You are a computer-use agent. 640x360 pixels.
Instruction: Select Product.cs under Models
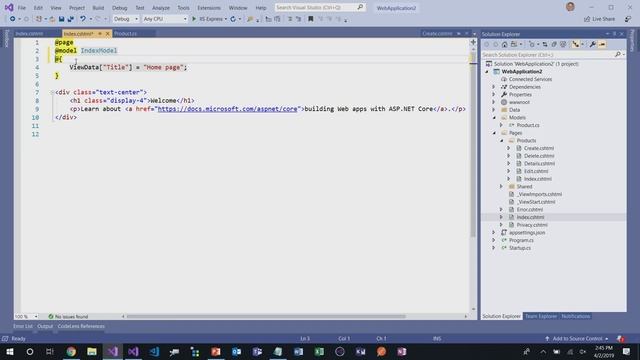tap(528, 125)
